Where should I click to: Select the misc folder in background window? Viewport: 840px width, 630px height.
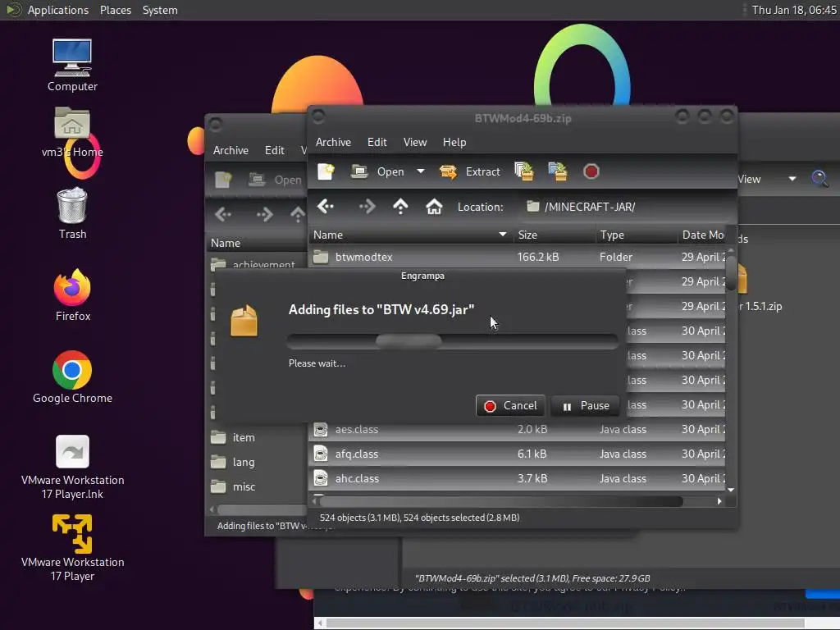[x=258, y=487]
